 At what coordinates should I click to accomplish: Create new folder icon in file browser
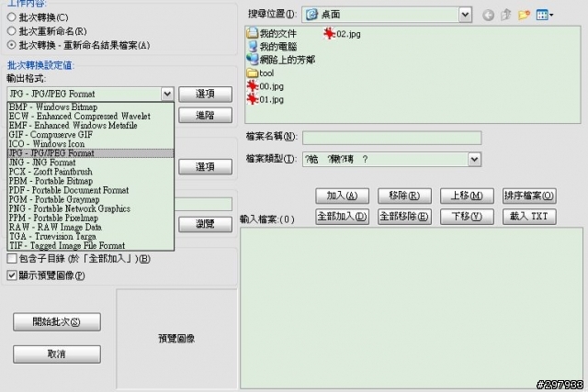coord(524,15)
